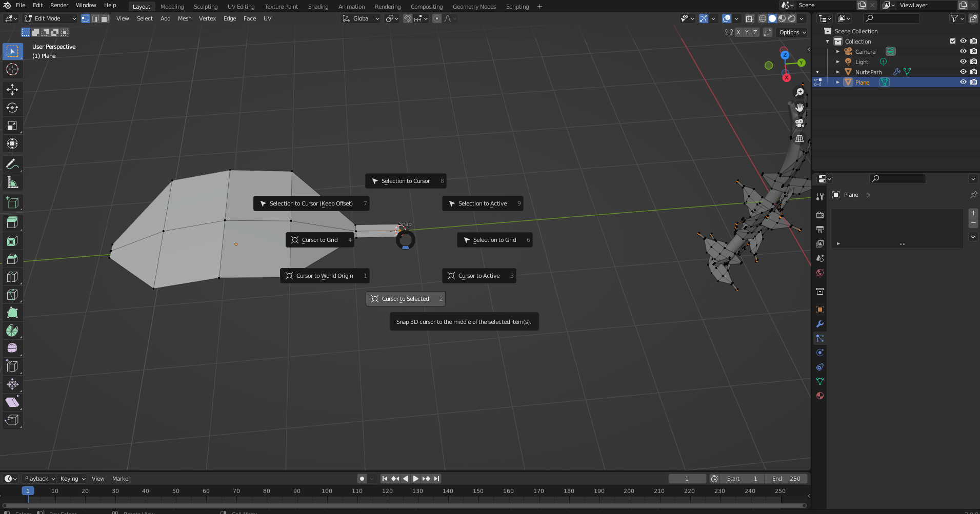Image resolution: width=980 pixels, height=514 pixels.
Task: Select the Inset Faces tool
Action: click(x=12, y=240)
